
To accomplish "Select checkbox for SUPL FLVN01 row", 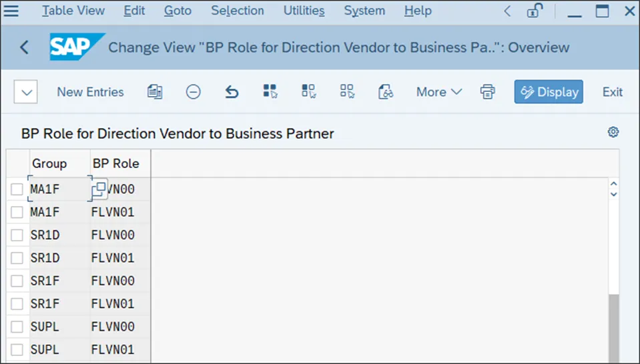I will (17, 349).
